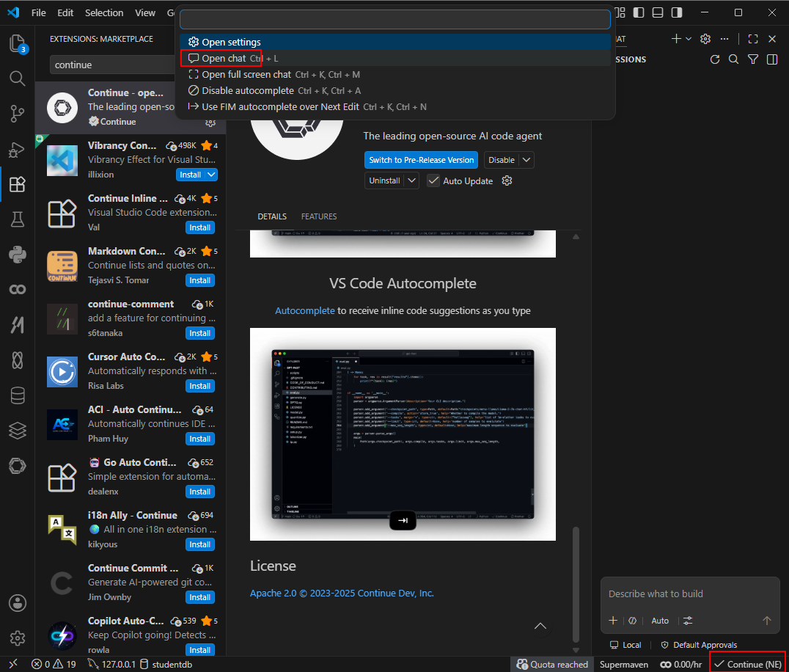
Task: Open the Extensions view icon
Action: click(x=17, y=184)
